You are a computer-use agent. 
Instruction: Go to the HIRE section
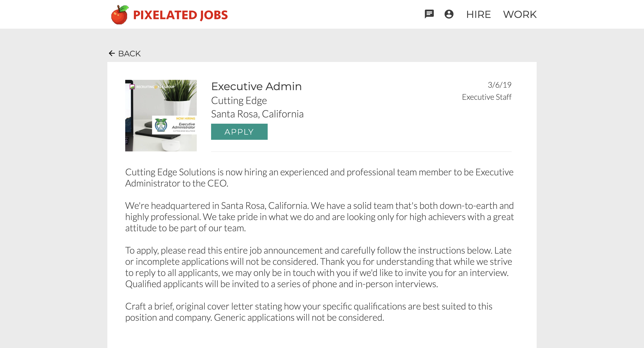coord(478,15)
